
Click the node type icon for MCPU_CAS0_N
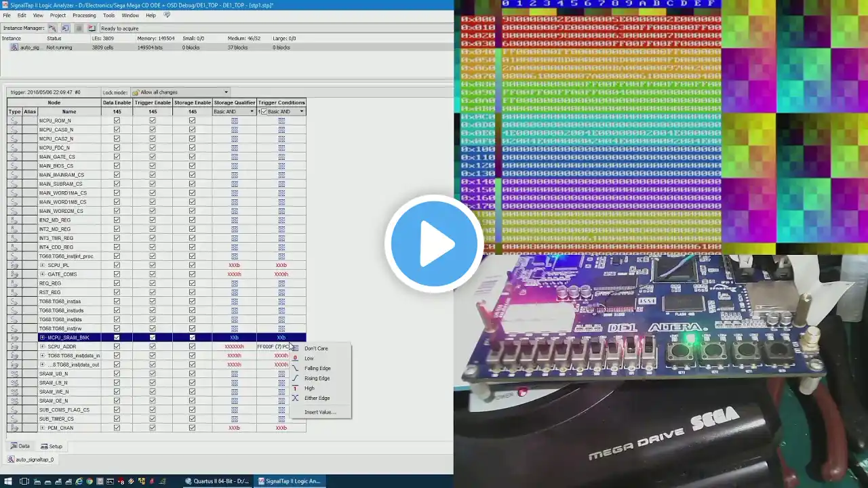[x=14, y=129]
